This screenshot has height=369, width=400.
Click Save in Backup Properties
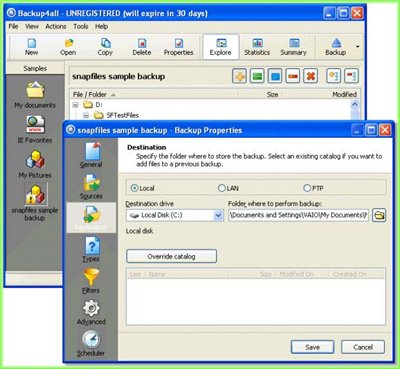[x=312, y=347]
